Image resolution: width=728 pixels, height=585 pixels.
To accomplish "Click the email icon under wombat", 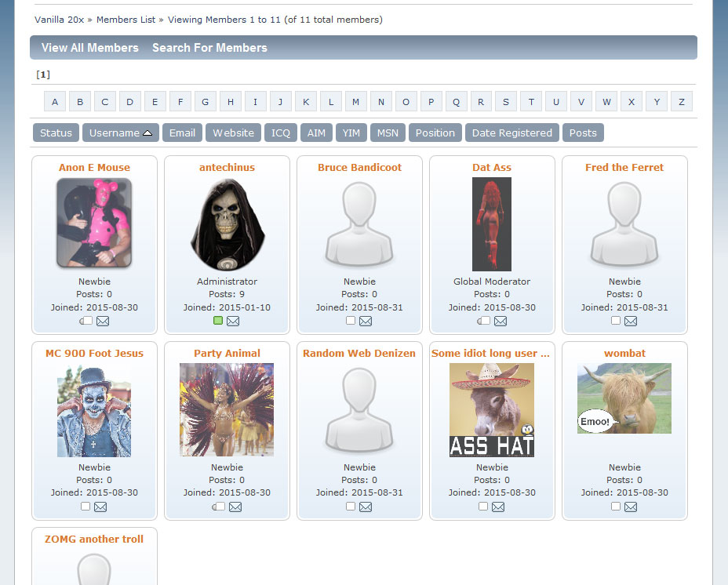I will pos(631,507).
